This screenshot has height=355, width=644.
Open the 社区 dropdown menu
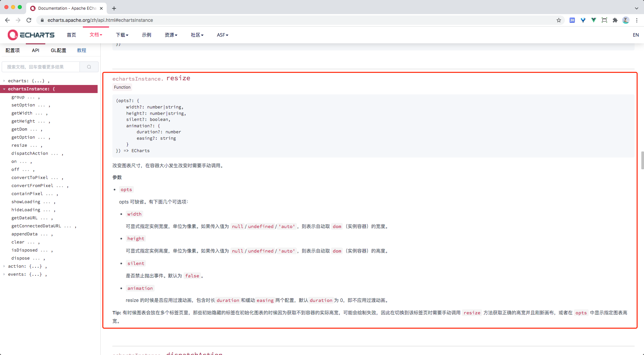coord(197,35)
